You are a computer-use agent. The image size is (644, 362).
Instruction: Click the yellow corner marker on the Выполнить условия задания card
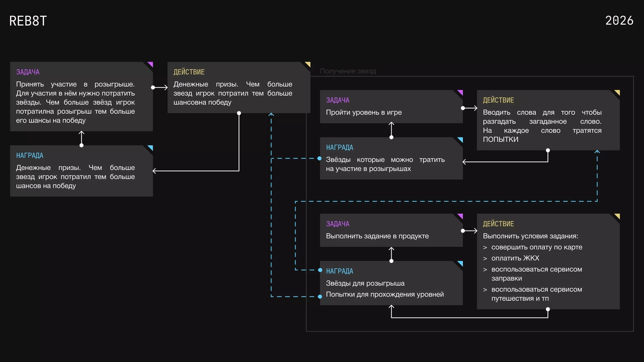[x=618, y=216]
